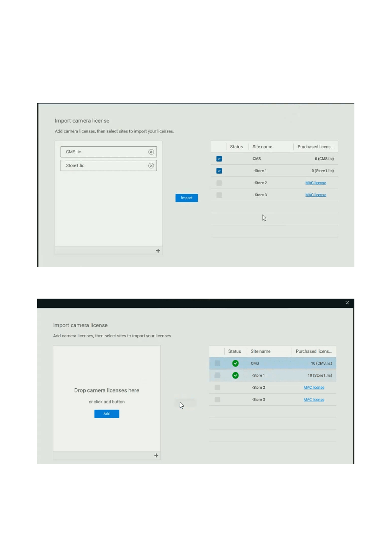Image resolution: width=392 pixels, height=554 pixels.
Task: Click the blue Add button
Action: click(x=107, y=414)
